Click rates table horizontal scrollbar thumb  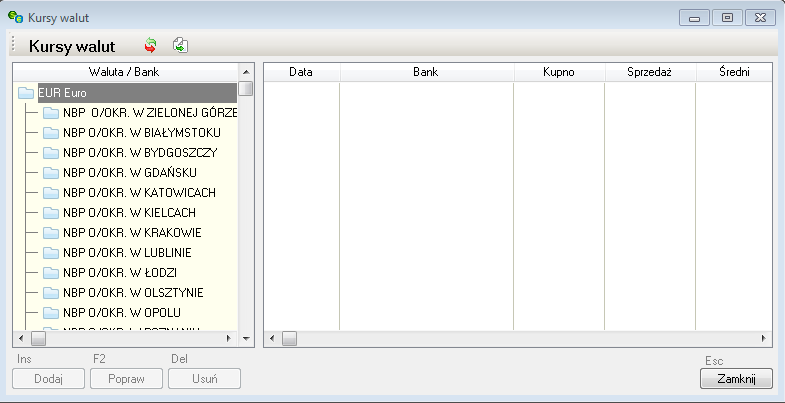click(289, 338)
